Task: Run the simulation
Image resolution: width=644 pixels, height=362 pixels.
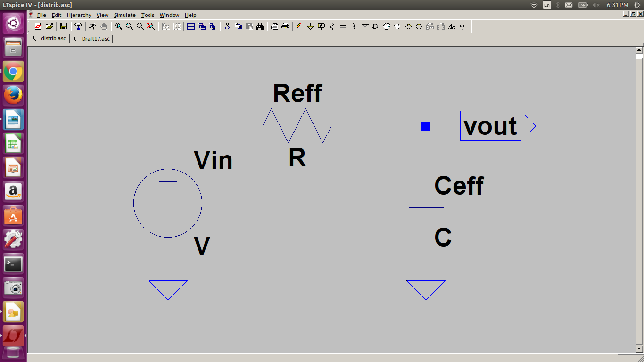Action: 91,26
